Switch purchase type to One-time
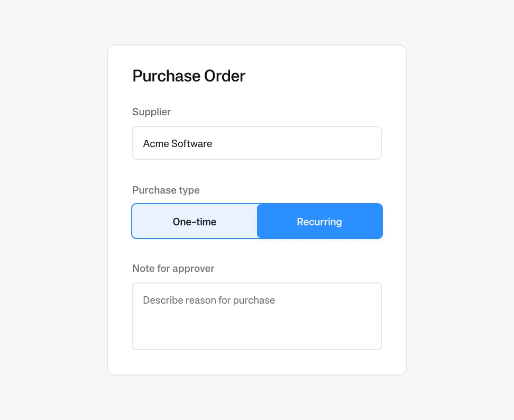This screenshot has height=420, width=514. click(x=195, y=221)
